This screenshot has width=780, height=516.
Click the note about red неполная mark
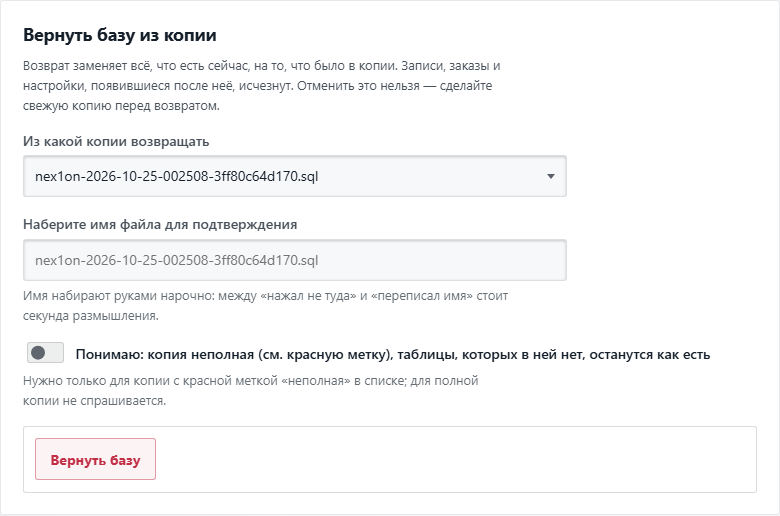point(251,391)
